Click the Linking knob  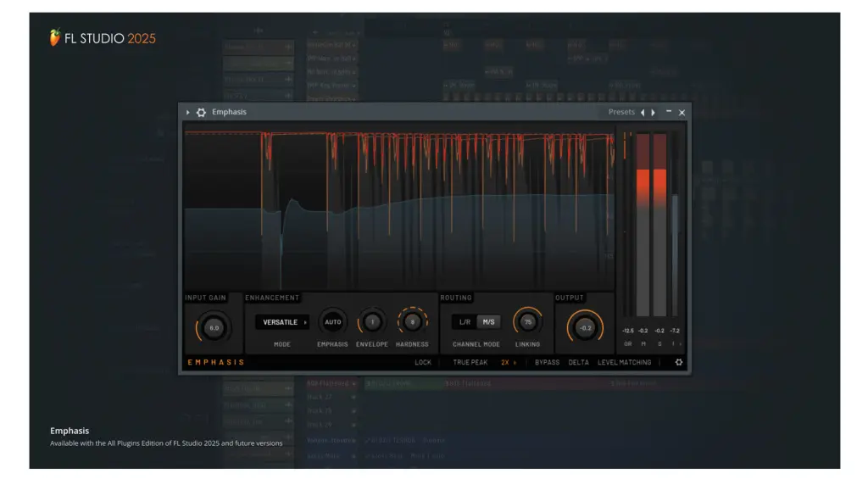coord(527,322)
